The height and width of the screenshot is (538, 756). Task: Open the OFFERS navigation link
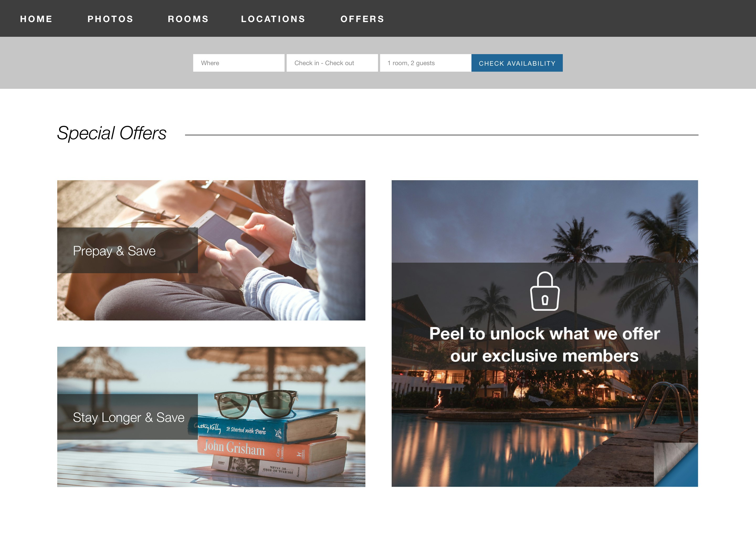pos(363,19)
